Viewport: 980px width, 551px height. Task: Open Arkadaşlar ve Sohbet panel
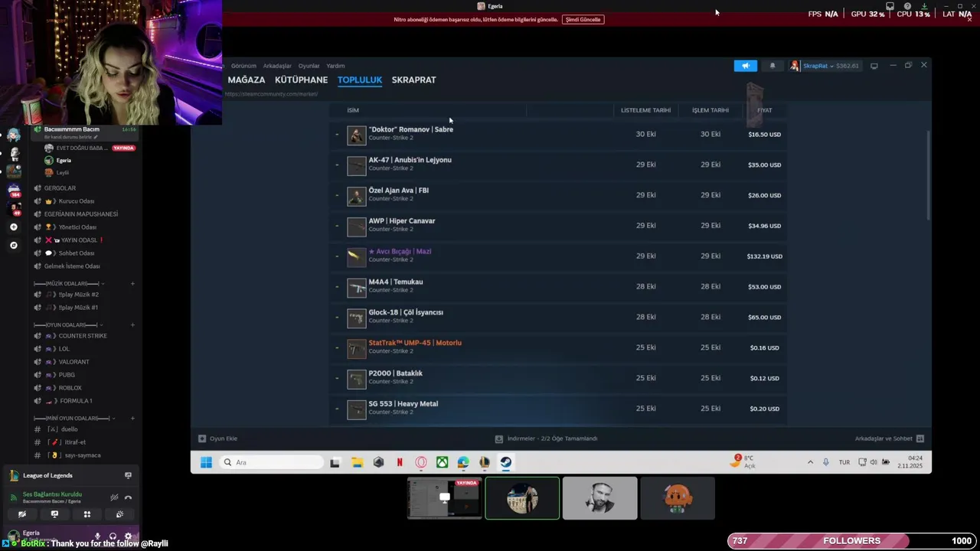point(889,439)
